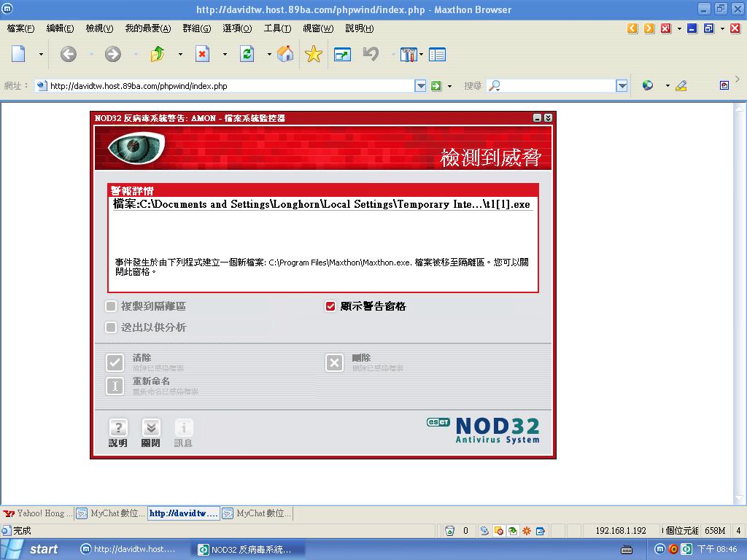The height and width of the screenshot is (560, 747).
Task: Click the previous tab orange arrow icon
Action: [632, 28]
